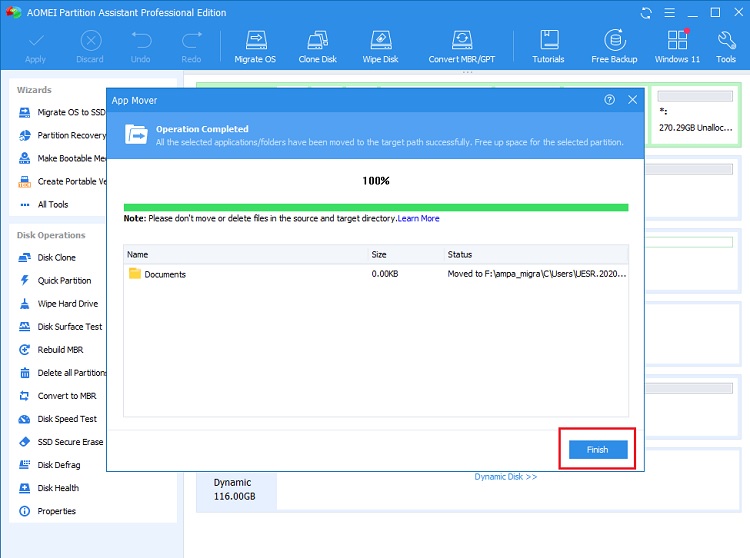Expand All Tools in Wizards

click(x=44, y=205)
